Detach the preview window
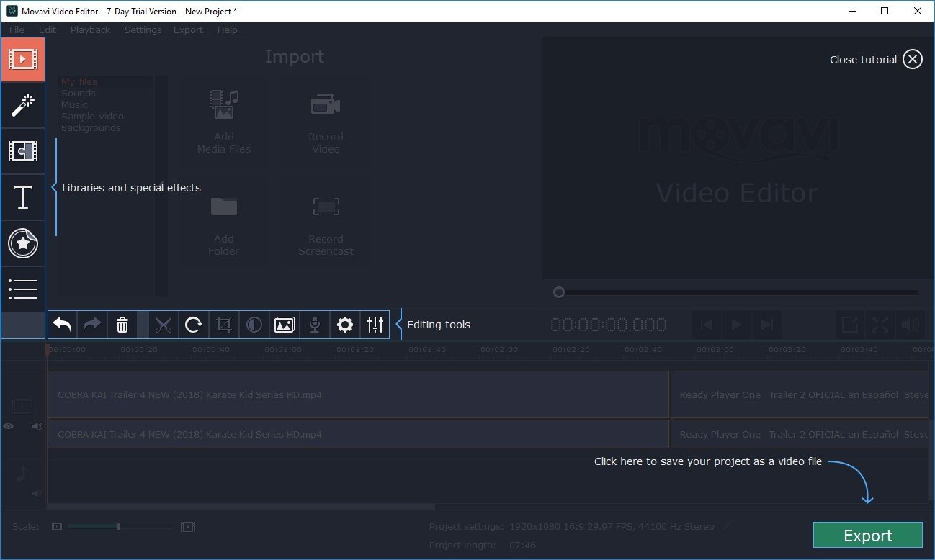935x560 pixels. pos(850,325)
